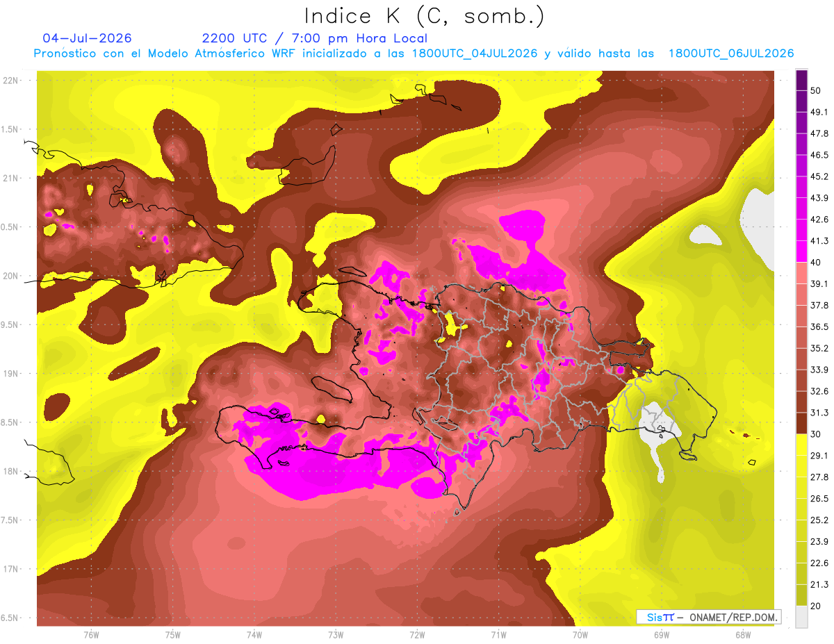Click the longitude label "76W"
Viewport: 834px width, 644px height.
pyautogui.click(x=91, y=635)
